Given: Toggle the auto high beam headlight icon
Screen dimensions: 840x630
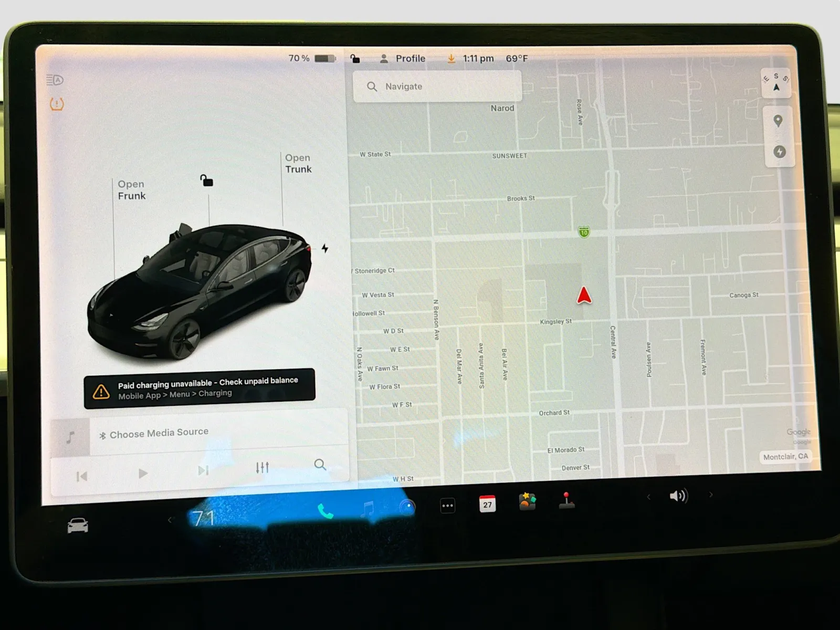Looking at the screenshot, I should pos(55,80).
